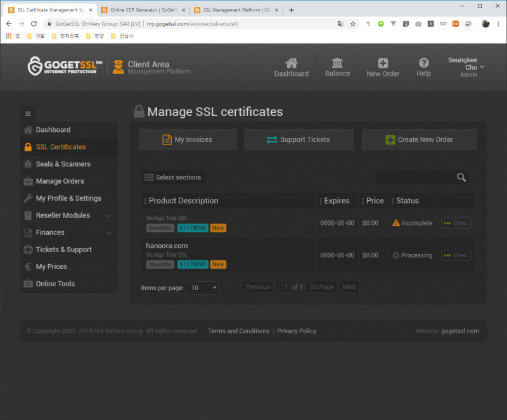
Task: Open the Terms and Conditions link
Action: (239, 331)
